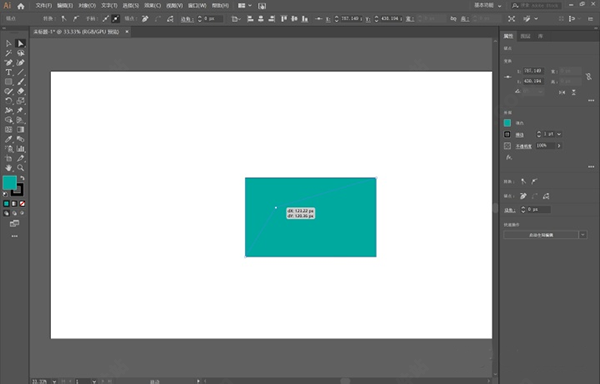Viewport: 600px width, 384px height.
Task: Select the Zoom magnifier tool
Action: (21, 168)
